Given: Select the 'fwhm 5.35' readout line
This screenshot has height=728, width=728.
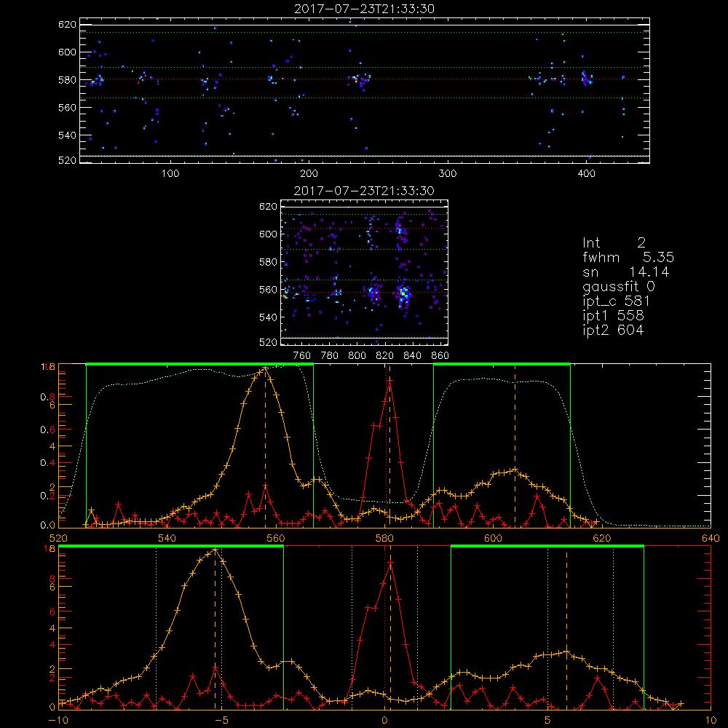Looking at the screenshot, I should [x=628, y=257].
